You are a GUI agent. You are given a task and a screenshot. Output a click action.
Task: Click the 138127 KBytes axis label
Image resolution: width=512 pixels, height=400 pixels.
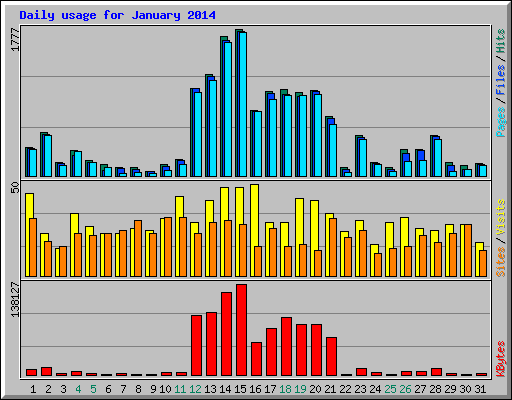[15, 300]
